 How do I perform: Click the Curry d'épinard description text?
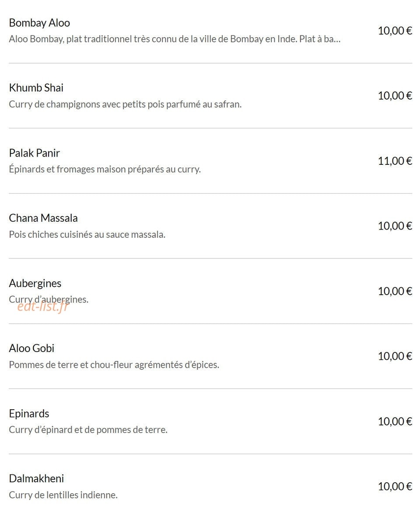[x=88, y=430]
